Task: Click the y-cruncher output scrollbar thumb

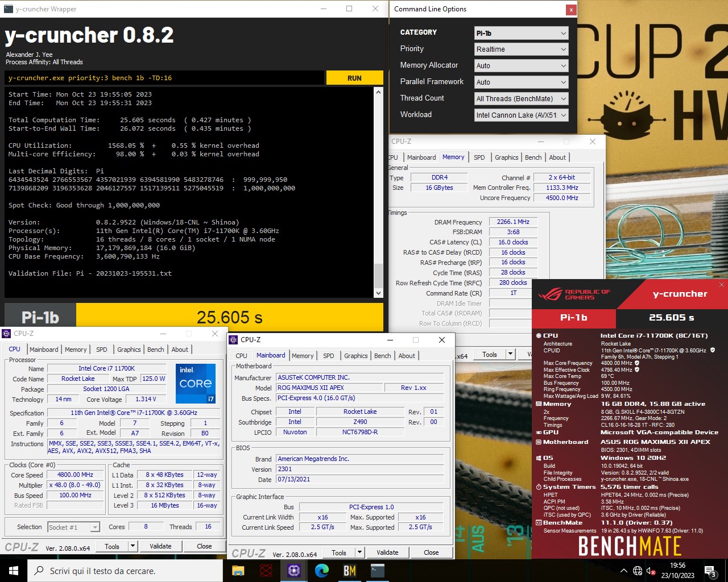Action: click(378, 276)
